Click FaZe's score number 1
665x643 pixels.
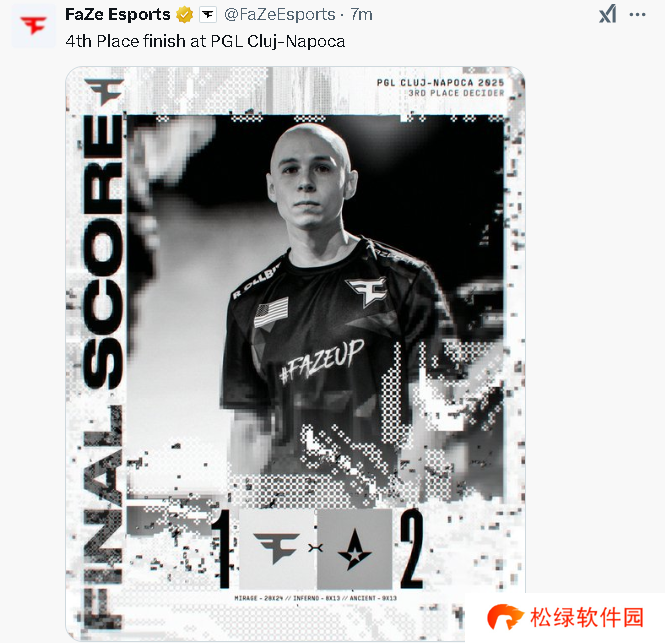coord(222,549)
